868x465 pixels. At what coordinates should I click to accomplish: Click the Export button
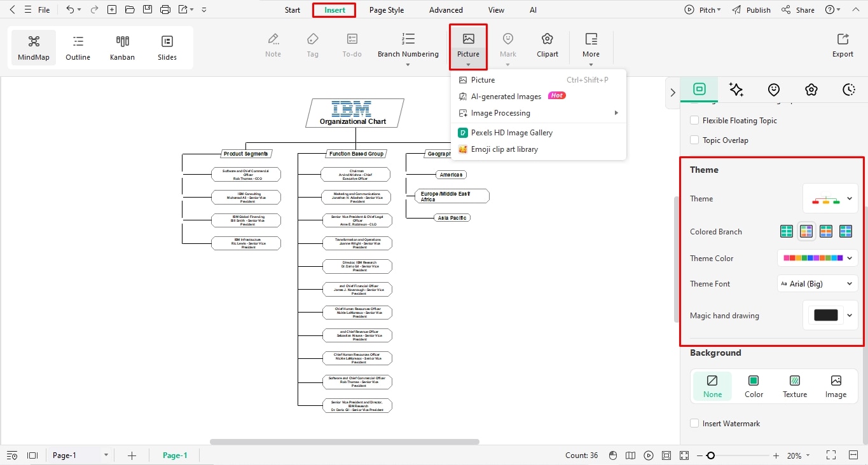tap(843, 45)
